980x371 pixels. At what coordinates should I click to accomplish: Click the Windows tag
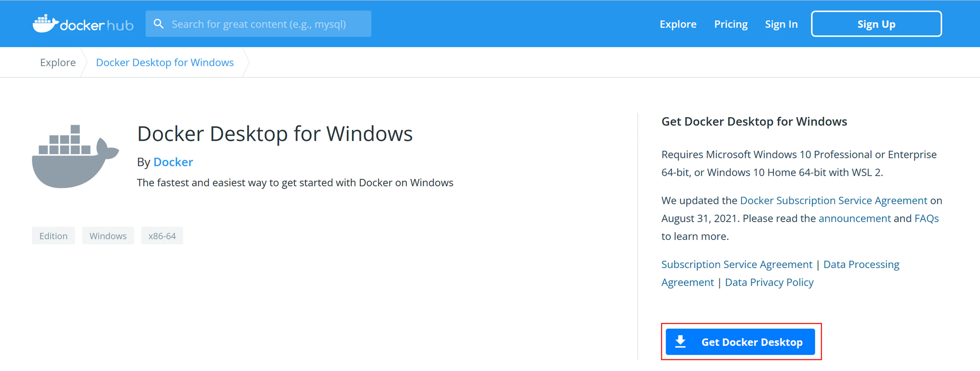[x=108, y=236]
